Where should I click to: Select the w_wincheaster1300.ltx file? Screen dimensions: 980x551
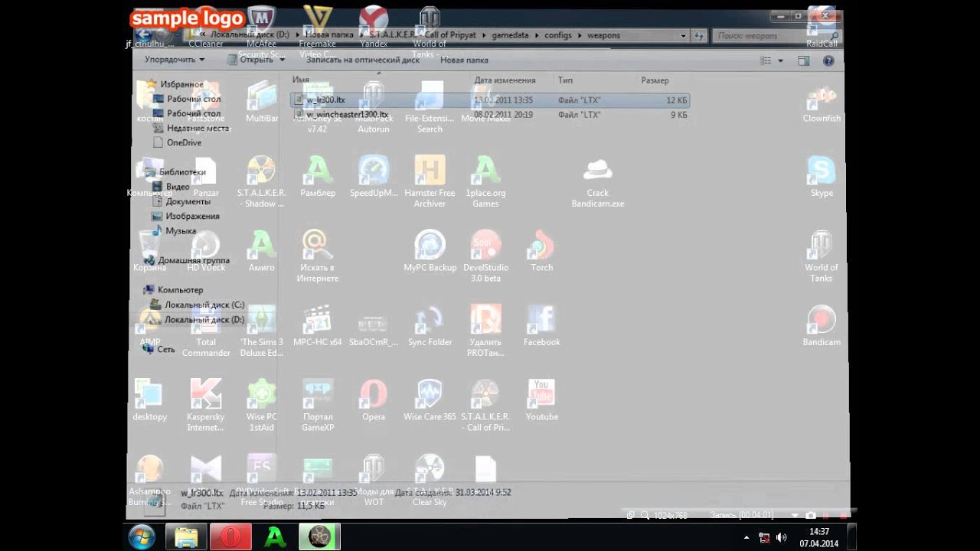click(x=490, y=115)
